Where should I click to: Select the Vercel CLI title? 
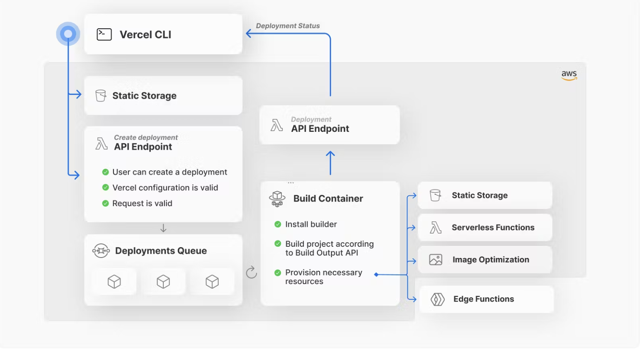click(145, 34)
